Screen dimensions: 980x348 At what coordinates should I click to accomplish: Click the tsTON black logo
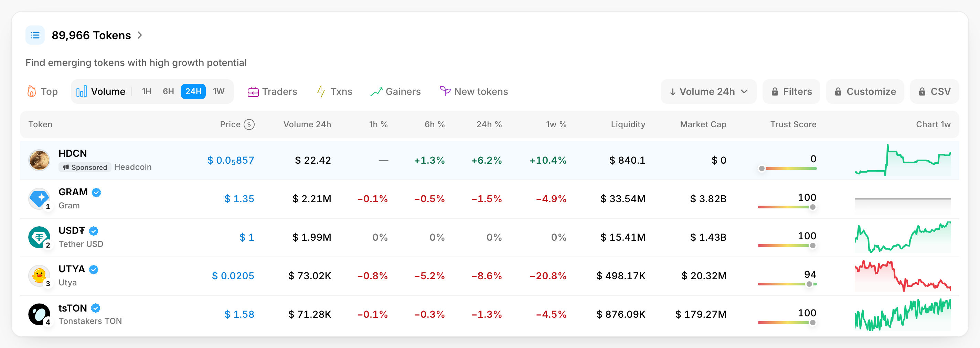[x=39, y=314]
